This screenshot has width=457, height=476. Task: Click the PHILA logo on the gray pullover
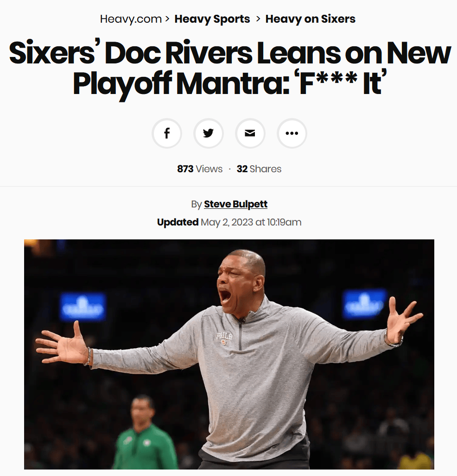tap(224, 338)
